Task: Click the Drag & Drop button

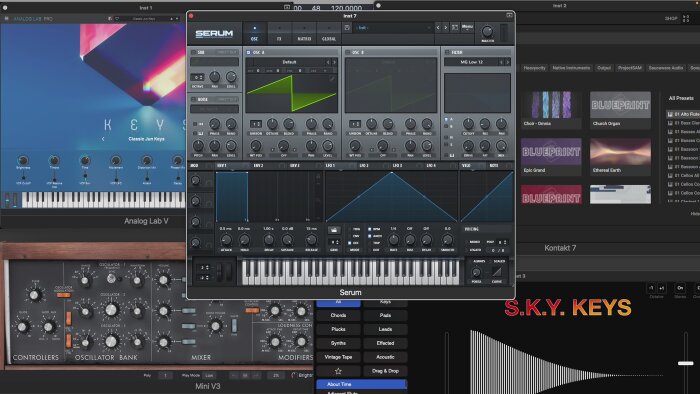Action: click(x=385, y=371)
